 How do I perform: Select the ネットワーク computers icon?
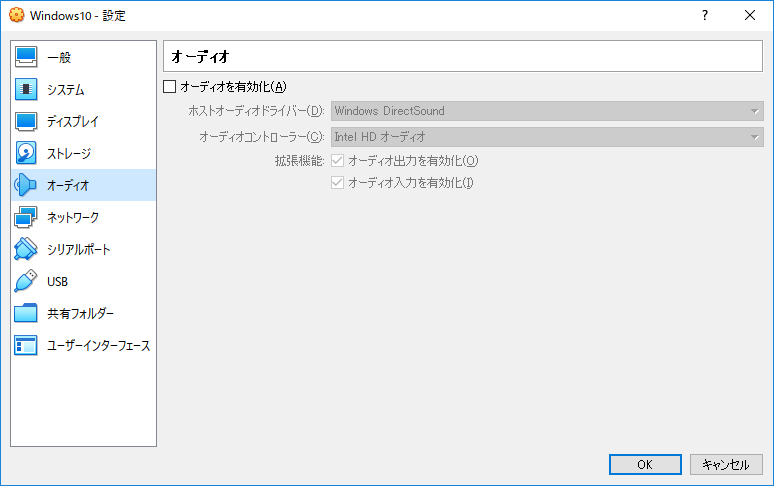click(x=26, y=217)
